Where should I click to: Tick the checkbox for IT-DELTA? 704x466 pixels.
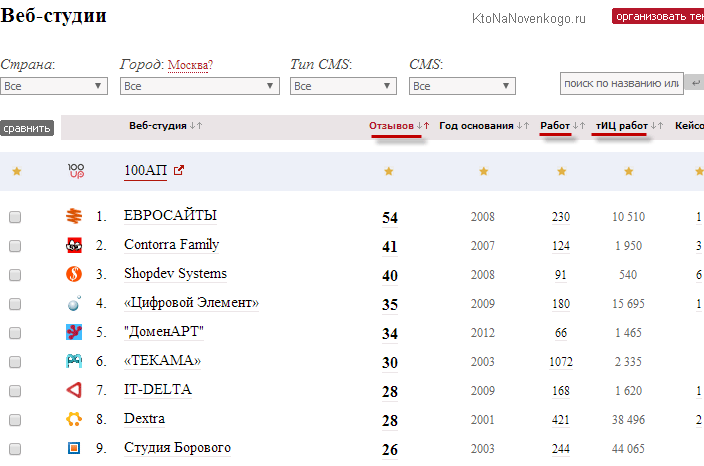coord(15,391)
